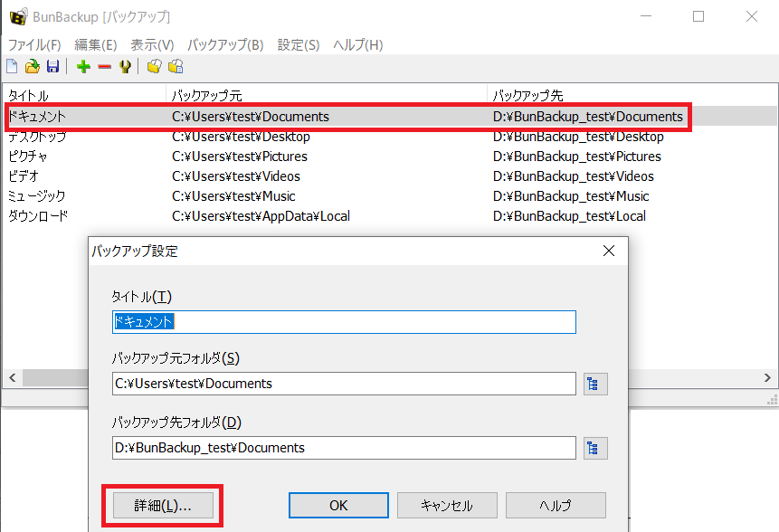The height and width of the screenshot is (532, 779).
Task: Minimize the BunBackup window
Action: point(646,16)
